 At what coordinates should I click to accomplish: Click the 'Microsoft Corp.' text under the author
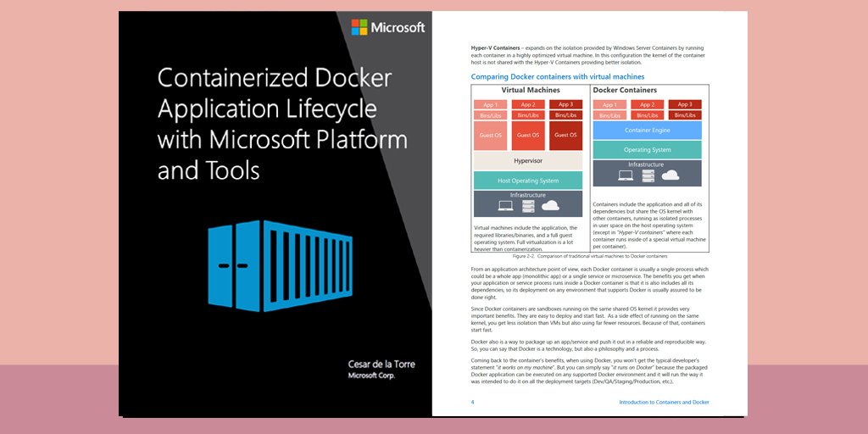(x=371, y=376)
